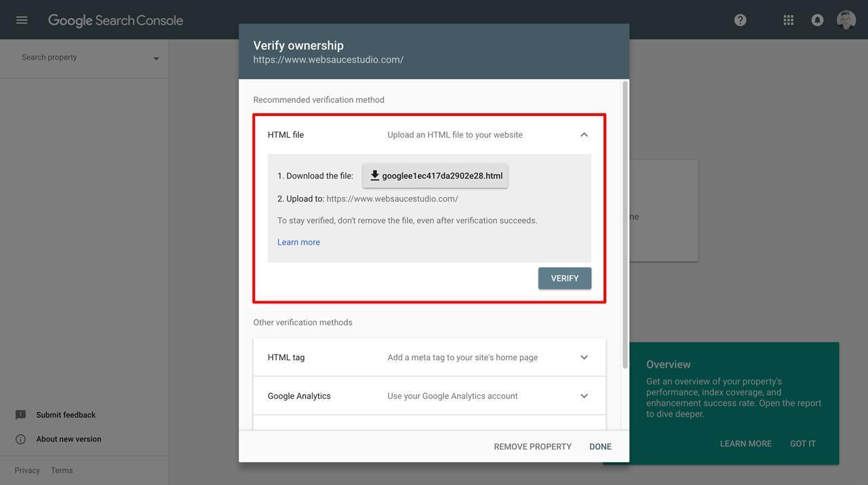This screenshot has height=485, width=868.
Task: Download the googlee1ec417da2902e28.html file
Action: click(435, 176)
